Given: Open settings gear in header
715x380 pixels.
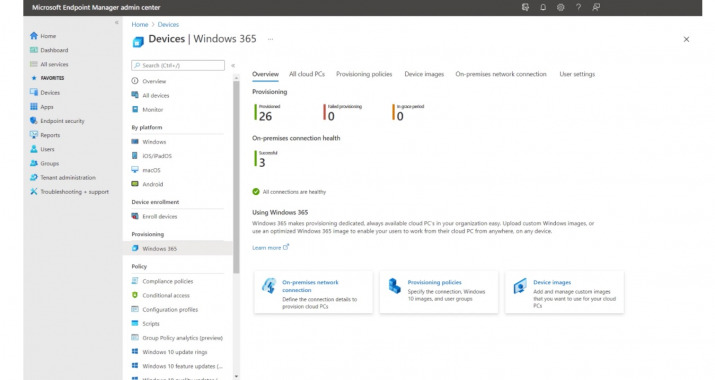Looking at the screenshot, I should click(560, 7).
